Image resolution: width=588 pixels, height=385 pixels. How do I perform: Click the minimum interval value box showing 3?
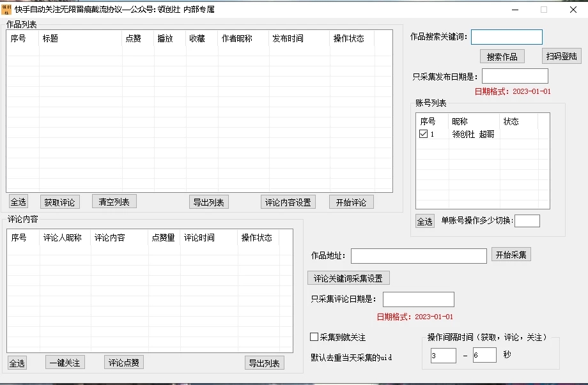[442, 355]
